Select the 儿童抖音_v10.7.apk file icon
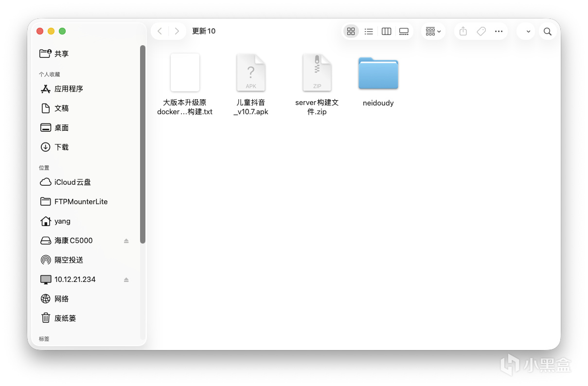 (251, 72)
